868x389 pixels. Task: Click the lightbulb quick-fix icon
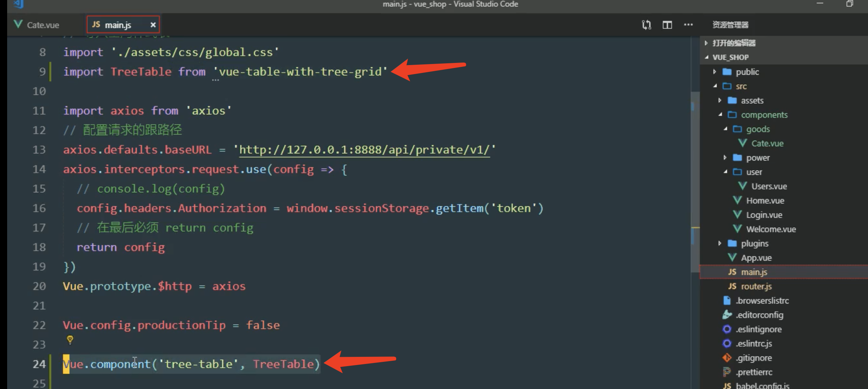(70, 339)
